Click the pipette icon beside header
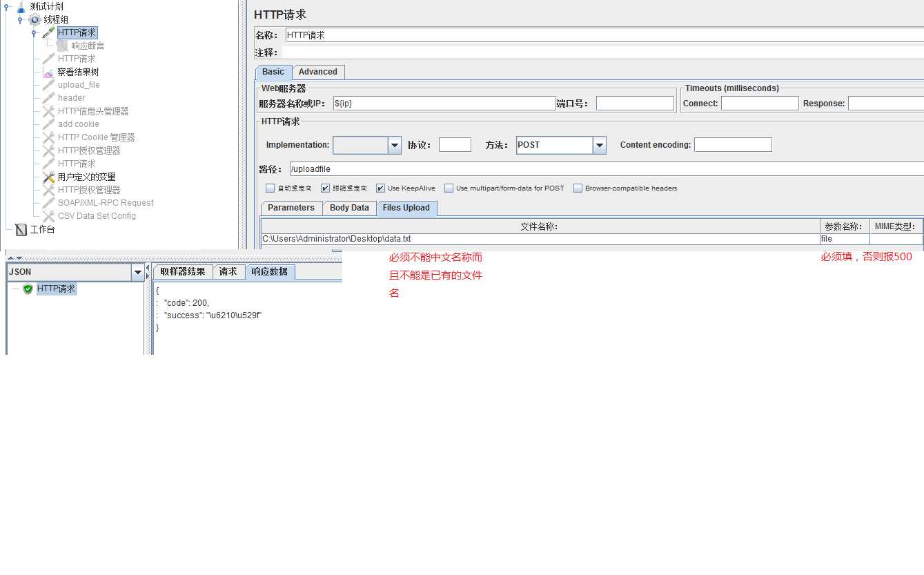Screen dimensions: 924x575 coord(48,98)
